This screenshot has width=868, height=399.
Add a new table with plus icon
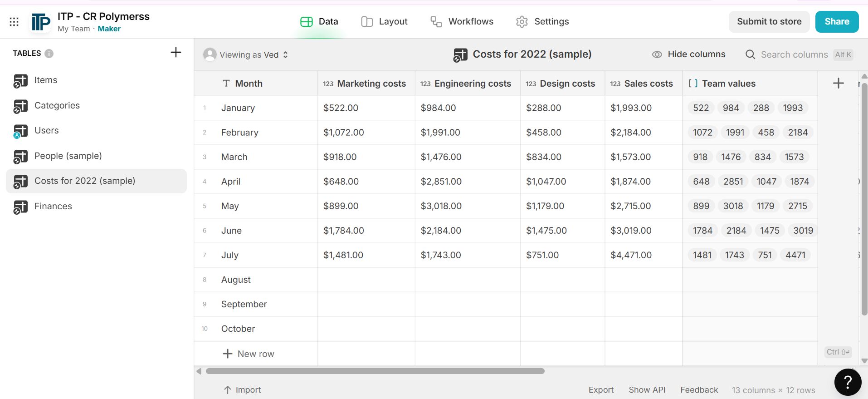(x=176, y=53)
